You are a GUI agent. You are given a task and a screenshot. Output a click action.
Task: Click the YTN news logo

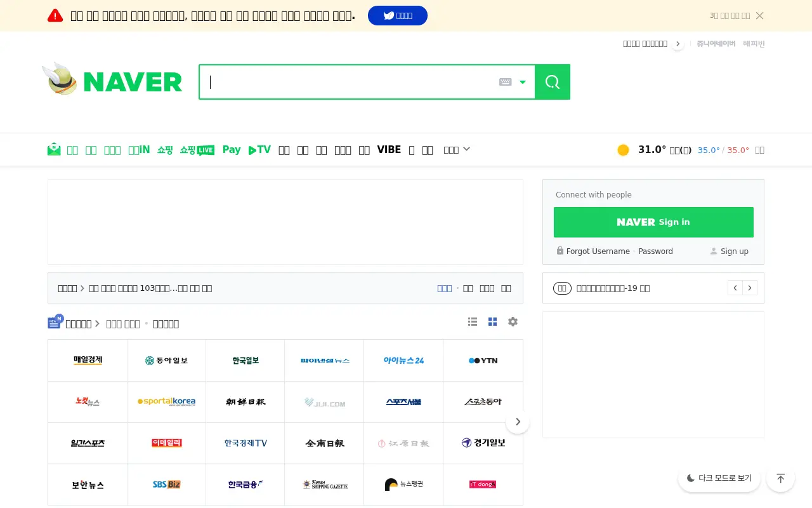click(x=483, y=361)
